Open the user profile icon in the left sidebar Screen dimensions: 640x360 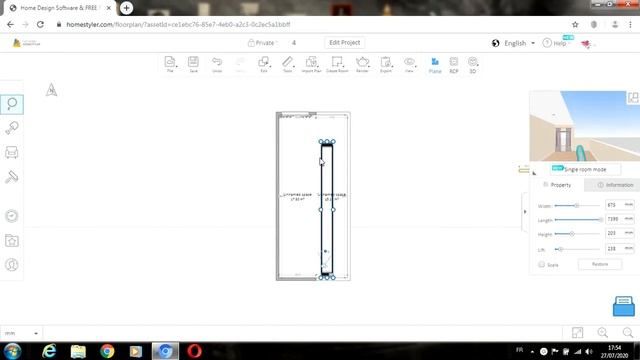coord(12,264)
